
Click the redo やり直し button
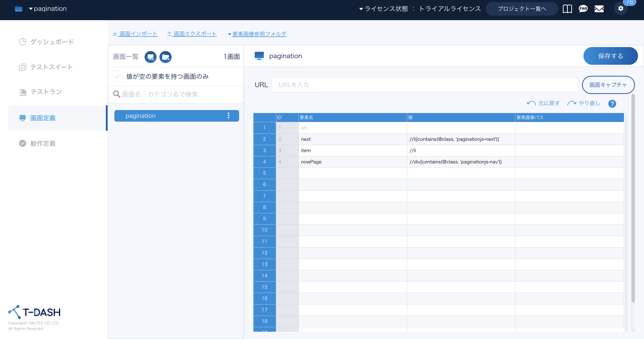(584, 103)
